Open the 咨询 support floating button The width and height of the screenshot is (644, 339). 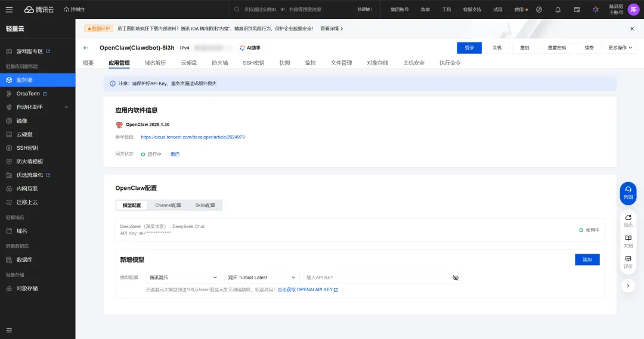(628, 193)
